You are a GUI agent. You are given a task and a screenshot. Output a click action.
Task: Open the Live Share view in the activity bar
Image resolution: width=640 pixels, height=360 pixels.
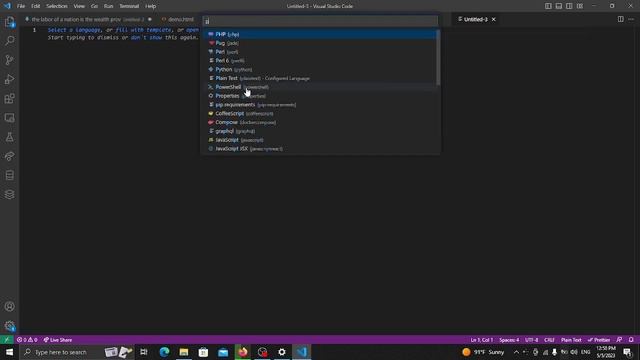coord(9,156)
